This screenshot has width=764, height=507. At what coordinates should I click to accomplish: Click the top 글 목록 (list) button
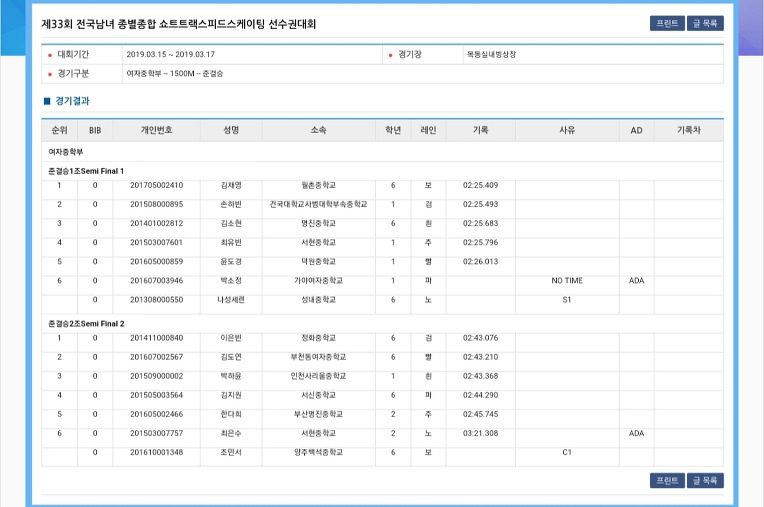[x=705, y=23]
